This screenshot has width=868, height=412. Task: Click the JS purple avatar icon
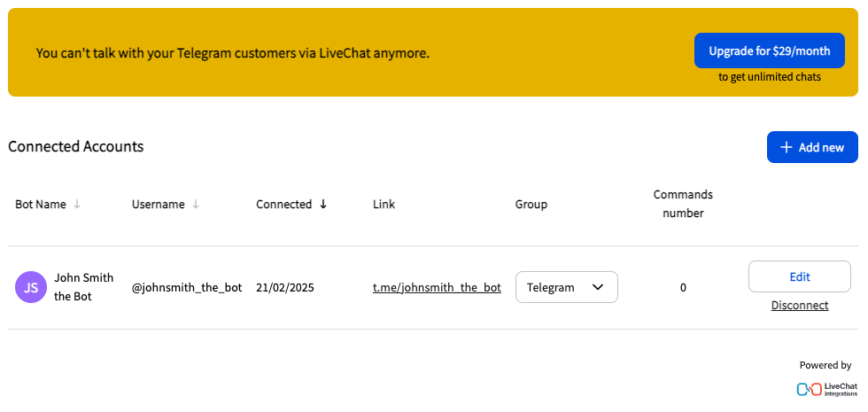pyautogui.click(x=31, y=287)
